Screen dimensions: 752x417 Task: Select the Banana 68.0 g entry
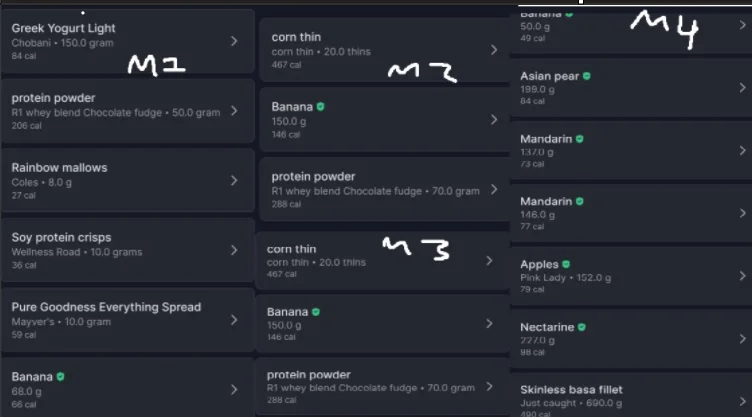[x=128, y=388]
